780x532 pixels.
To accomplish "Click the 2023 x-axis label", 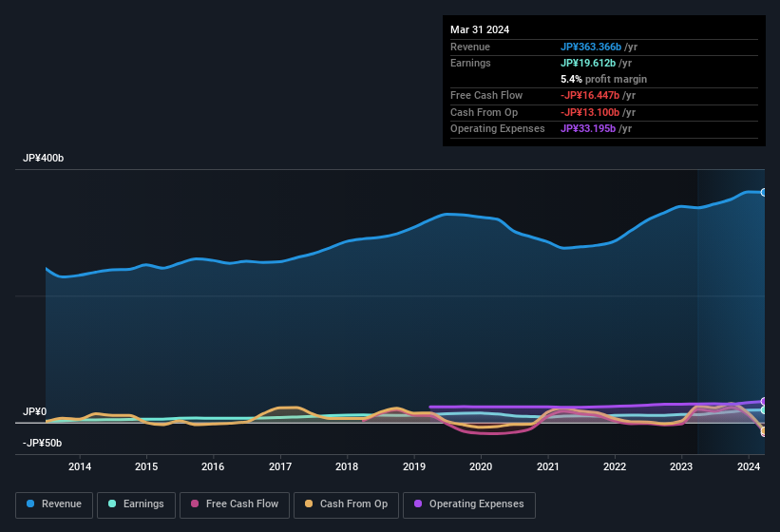I will click(x=681, y=466).
